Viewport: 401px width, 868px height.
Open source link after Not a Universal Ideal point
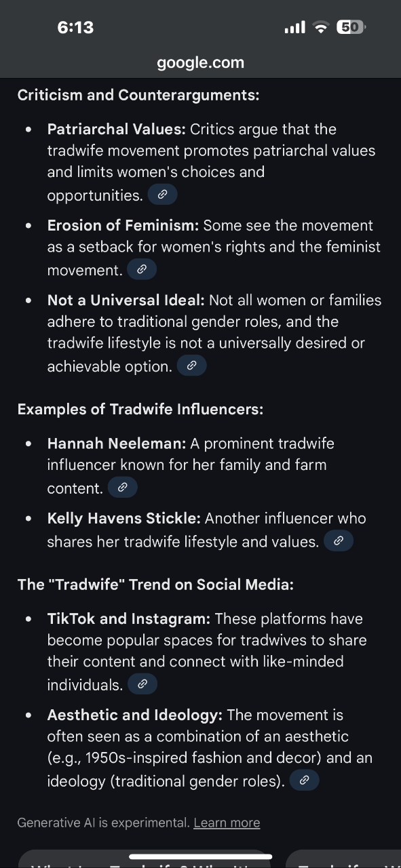point(191,366)
